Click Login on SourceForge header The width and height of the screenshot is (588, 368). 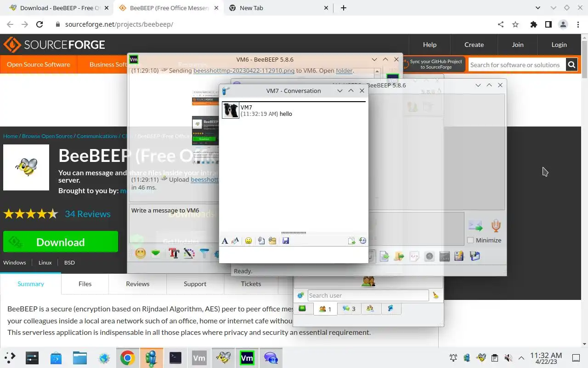(559, 45)
